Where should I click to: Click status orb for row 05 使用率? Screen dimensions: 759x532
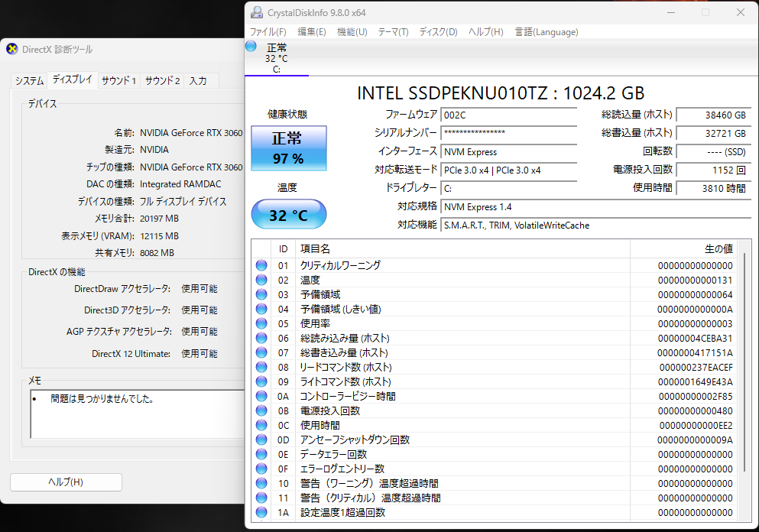click(x=261, y=323)
